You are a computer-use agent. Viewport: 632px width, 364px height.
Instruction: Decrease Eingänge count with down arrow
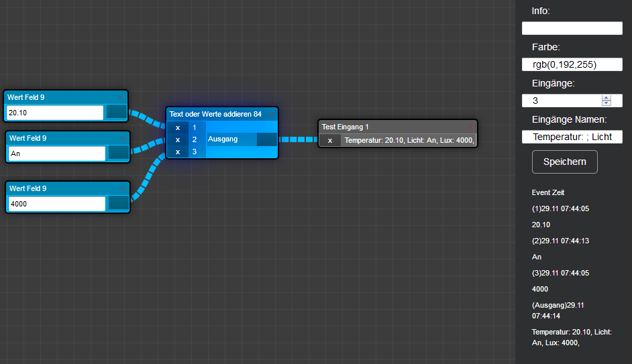(x=607, y=103)
